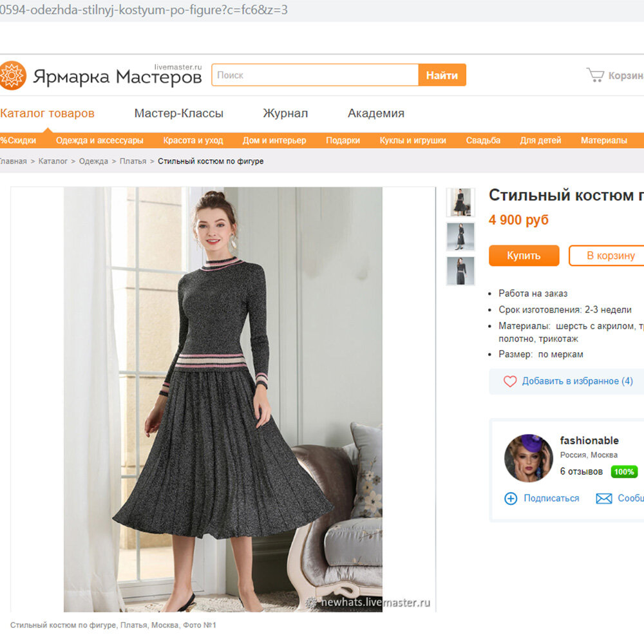
Task: Select Куклы и игрушки menu
Action: (413, 140)
